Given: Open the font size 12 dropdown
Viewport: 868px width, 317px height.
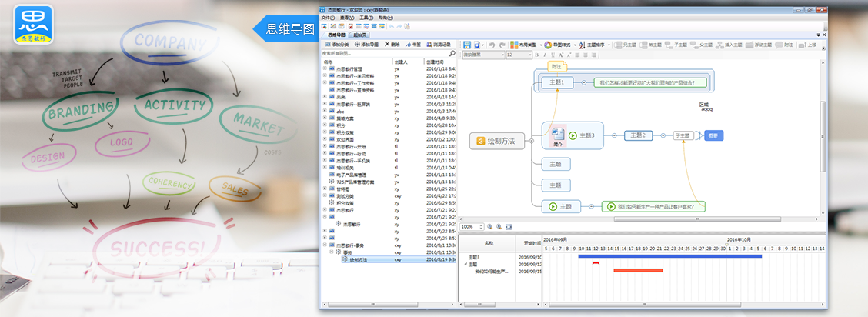Looking at the screenshot, I should coord(519,55).
